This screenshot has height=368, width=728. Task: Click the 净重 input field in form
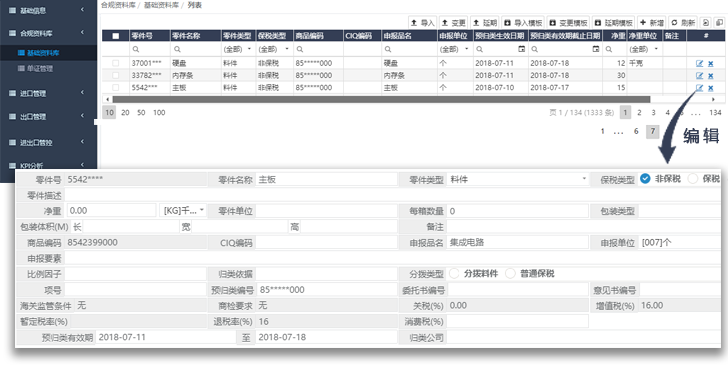(x=111, y=210)
